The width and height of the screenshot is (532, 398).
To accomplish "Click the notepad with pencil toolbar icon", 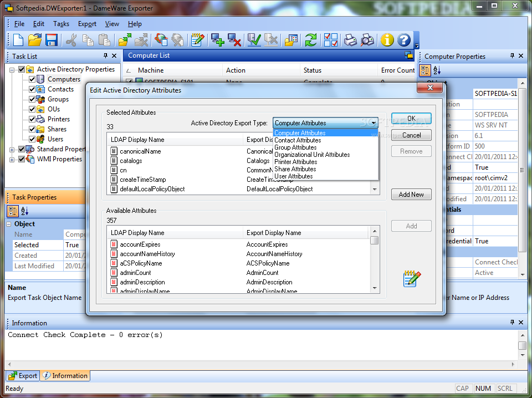I will point(197,40).
